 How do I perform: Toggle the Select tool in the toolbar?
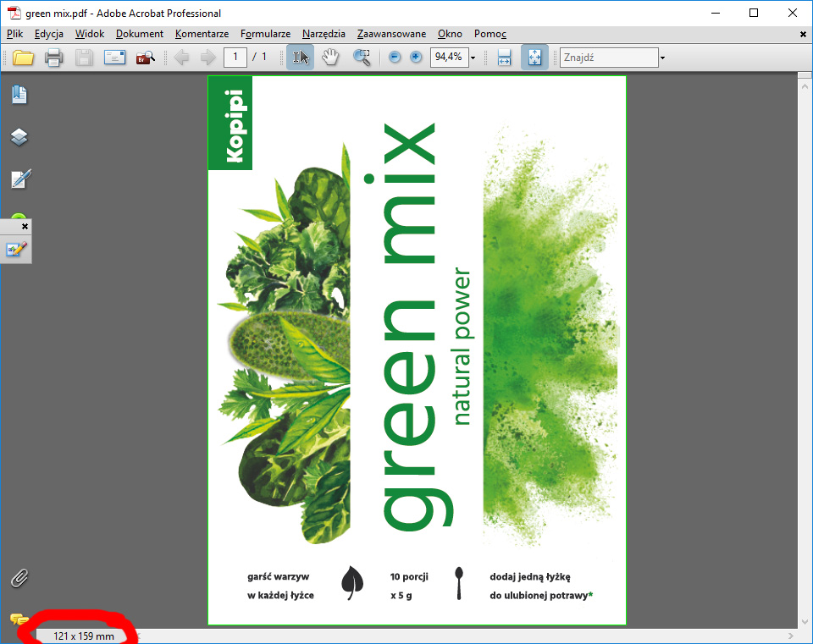click(x=300, y=58)
